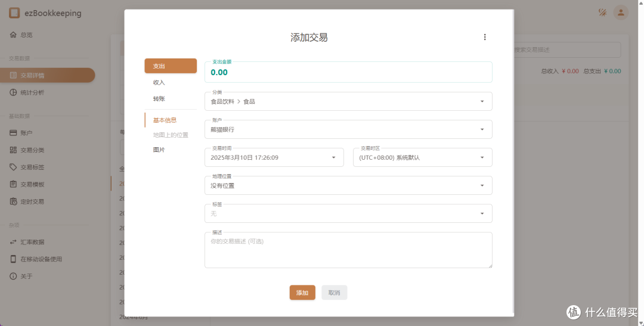Open the 交易时间 date time picker
The height and width of the screenshot is (326, 644).
click(274, 157)
